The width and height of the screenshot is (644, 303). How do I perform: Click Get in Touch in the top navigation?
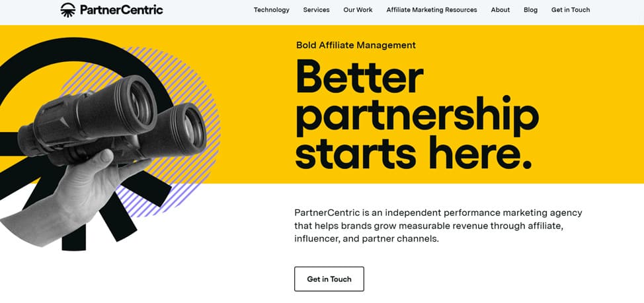point(571,10)
